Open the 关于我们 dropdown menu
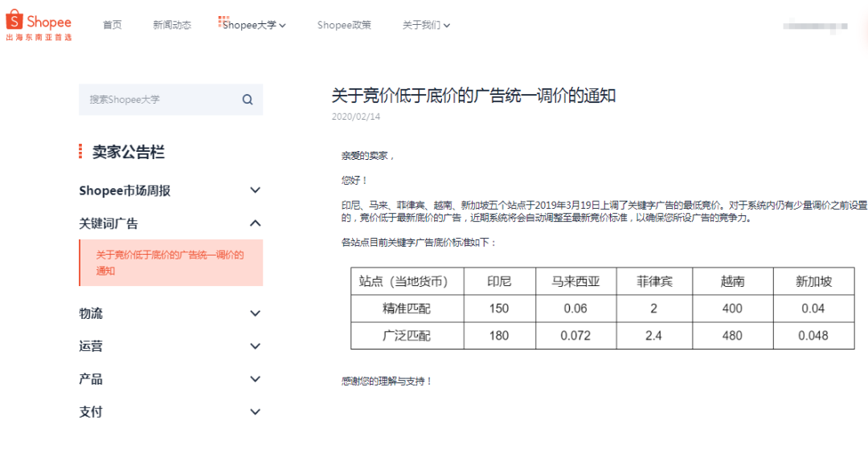 click(426, 25)
